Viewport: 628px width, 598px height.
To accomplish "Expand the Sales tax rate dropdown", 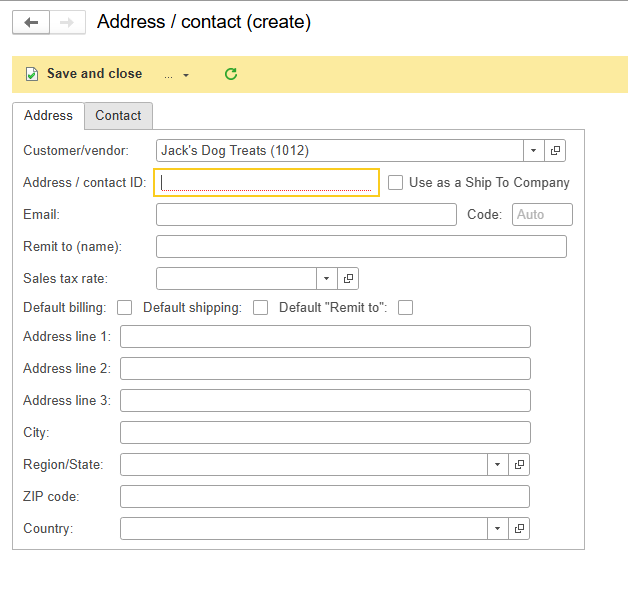I will coord(326,278).
